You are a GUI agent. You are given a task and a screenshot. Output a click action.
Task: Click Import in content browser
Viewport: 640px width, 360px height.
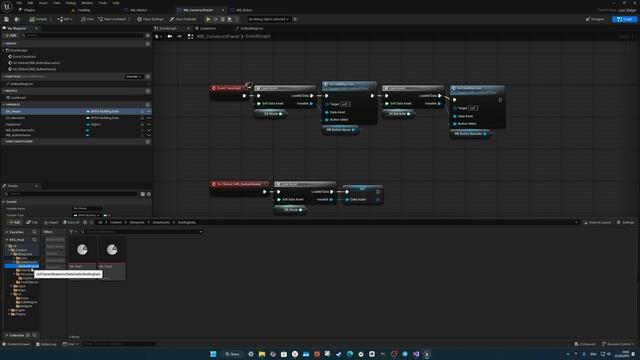(x=51, y=222)
